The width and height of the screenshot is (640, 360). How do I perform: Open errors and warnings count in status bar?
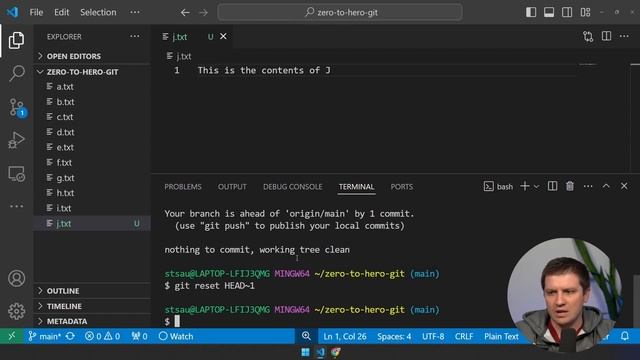[x=102, y=336]
